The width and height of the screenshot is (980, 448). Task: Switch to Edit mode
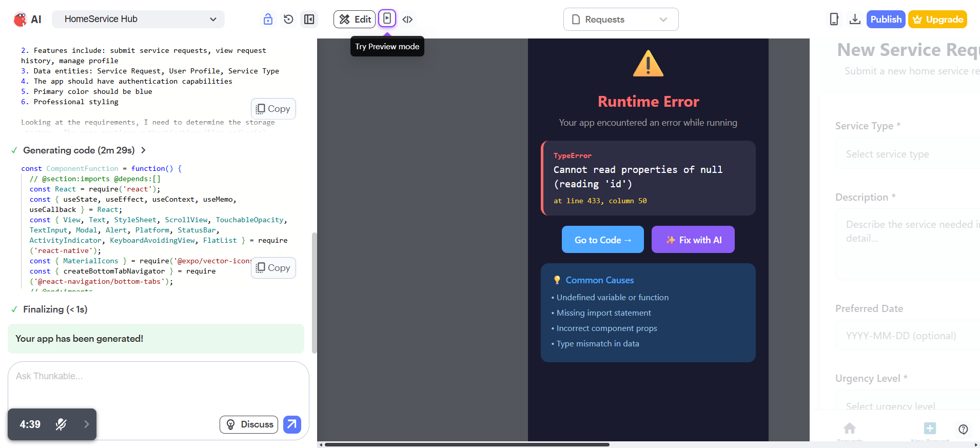pos(355,19)
